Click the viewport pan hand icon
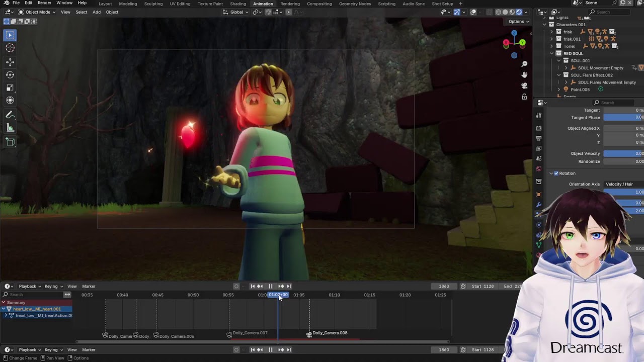 tap(524, 75)
